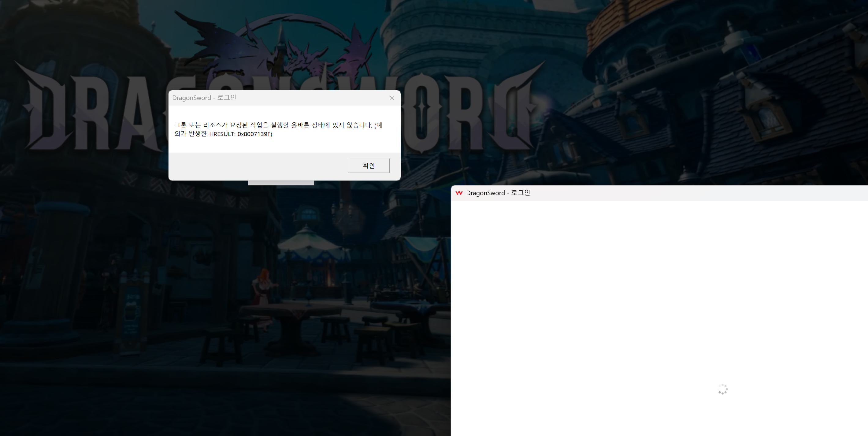
Task: Click the gray bar beneath the error dialog
Action: tap(281, 183)
